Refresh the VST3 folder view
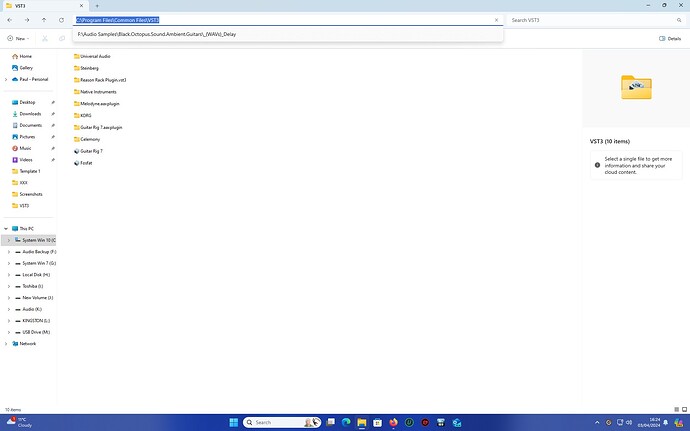The image size is (690, 431). click(61, 20)
